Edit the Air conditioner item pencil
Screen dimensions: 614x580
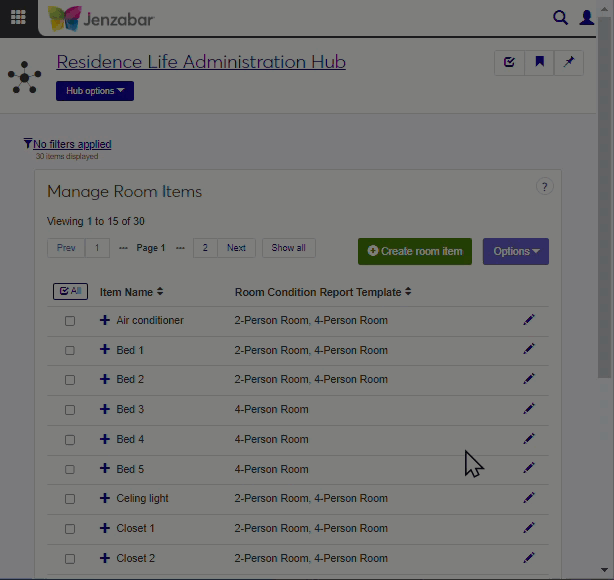(x=529, y=320)
